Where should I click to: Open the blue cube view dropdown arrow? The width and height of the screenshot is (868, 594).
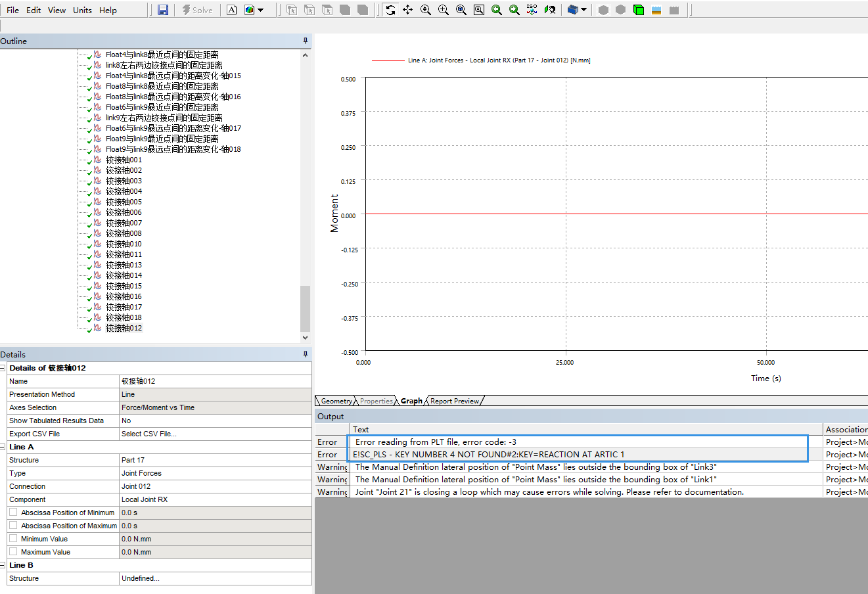(583, 10)
